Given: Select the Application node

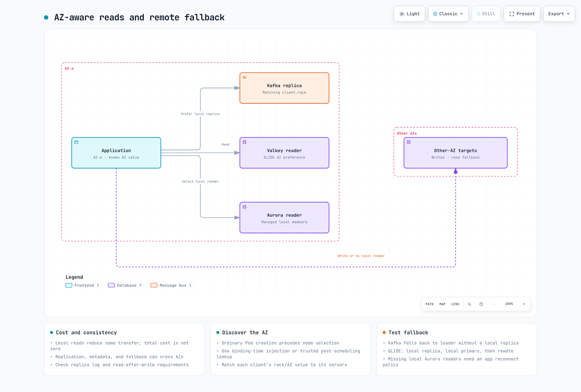Looking at the screenshot, I should point(116,153).
